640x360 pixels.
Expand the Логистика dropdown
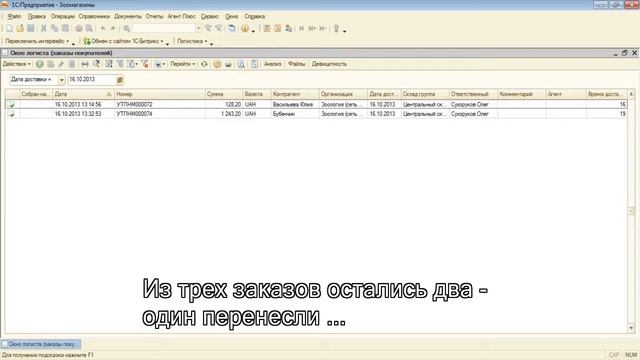192,41
